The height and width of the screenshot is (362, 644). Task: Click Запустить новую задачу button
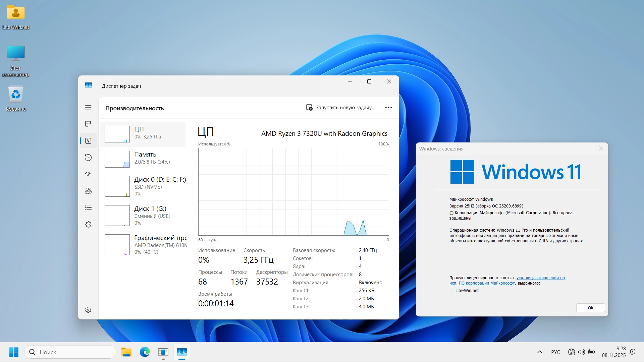[339, 108]
